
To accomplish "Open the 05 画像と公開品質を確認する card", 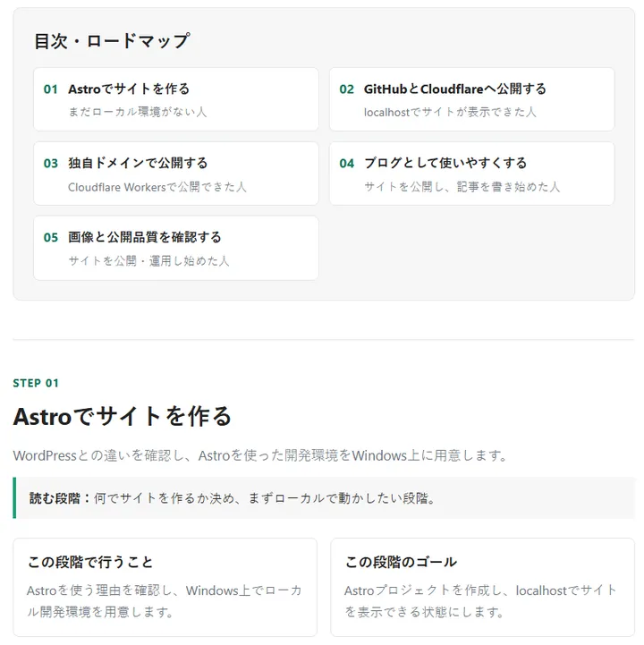I will pos(176,248).
